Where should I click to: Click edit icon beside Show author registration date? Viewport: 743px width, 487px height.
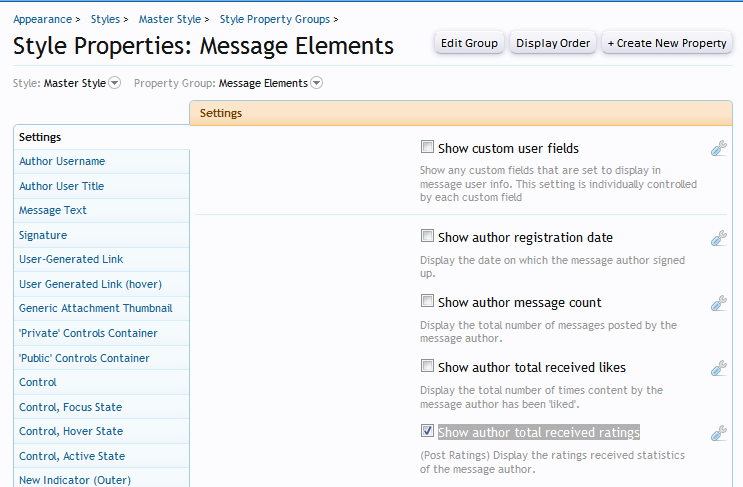pyautogui.click(x=718, y=238)
